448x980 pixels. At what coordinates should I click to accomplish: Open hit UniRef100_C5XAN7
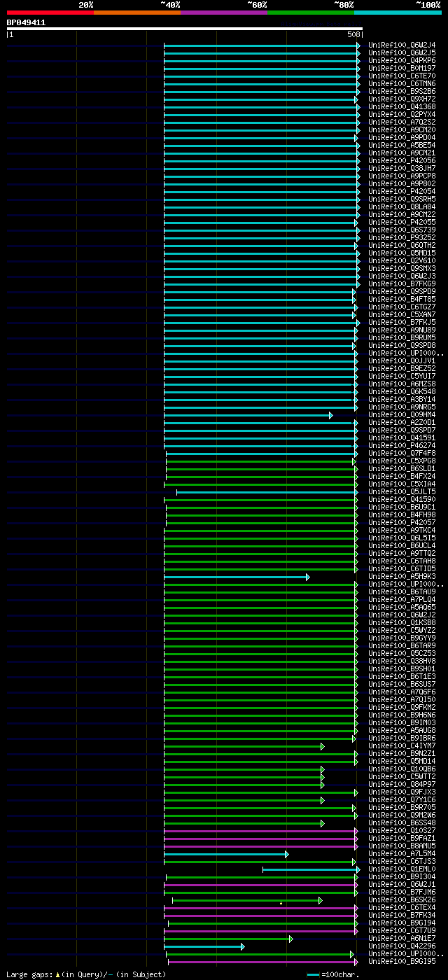tap(402, 315)
